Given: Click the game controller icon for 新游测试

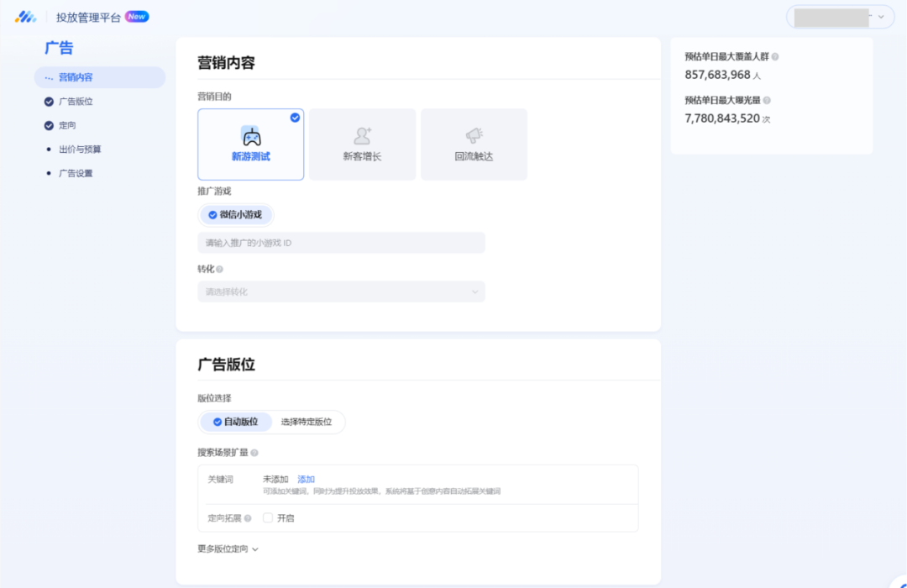Looking at the screenshot, I should coord(251,136).
